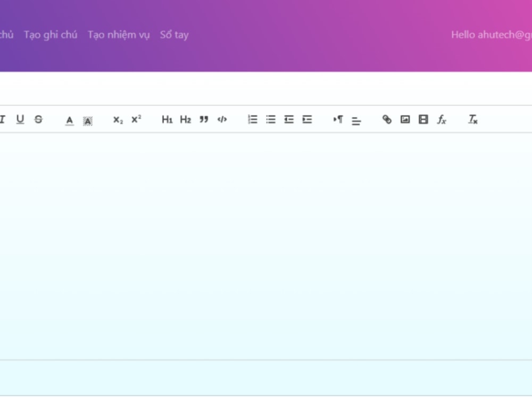Start a bulleted list
Image resolution: width=532 pixels, height=399 pixels.
[x=271, y=119]
